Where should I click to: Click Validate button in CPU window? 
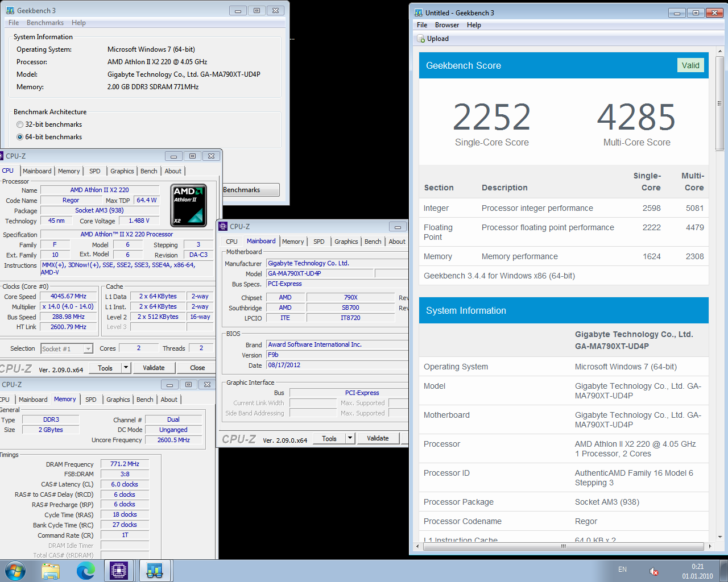(154, 368)
